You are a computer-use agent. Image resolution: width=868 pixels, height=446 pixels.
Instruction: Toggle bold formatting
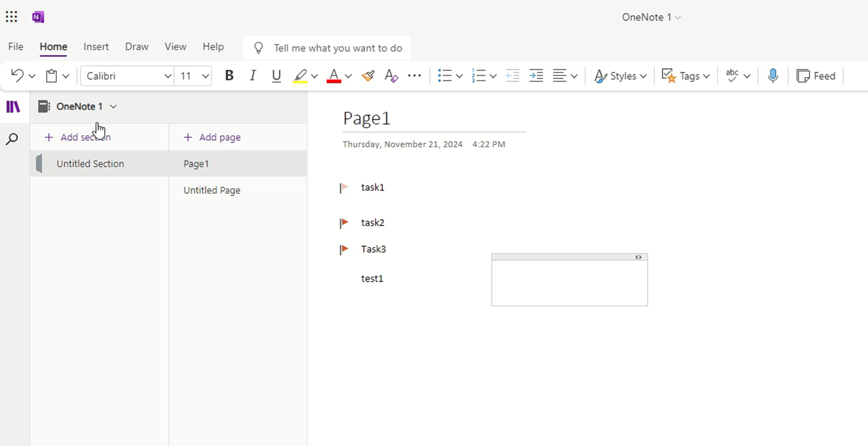tap(229, 75)
